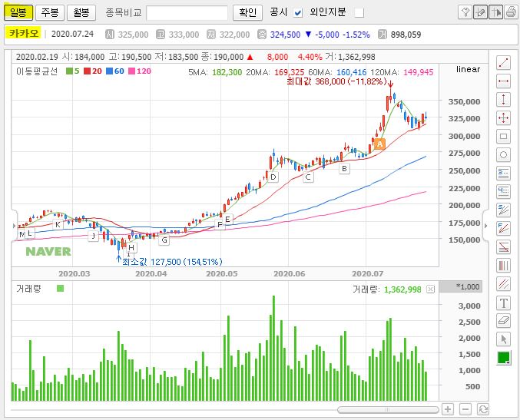Click the 최소값 127,500 min label

(x=172, y=262)
